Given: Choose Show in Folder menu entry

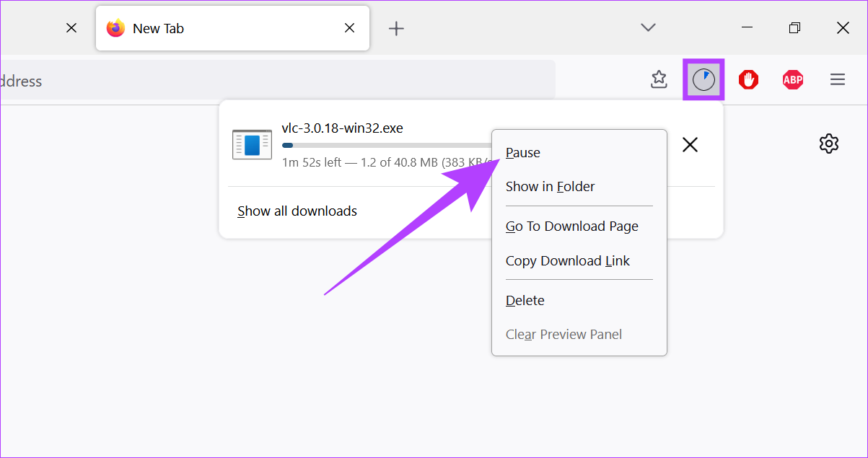Looking at the screenshot, I should point(550,187).
